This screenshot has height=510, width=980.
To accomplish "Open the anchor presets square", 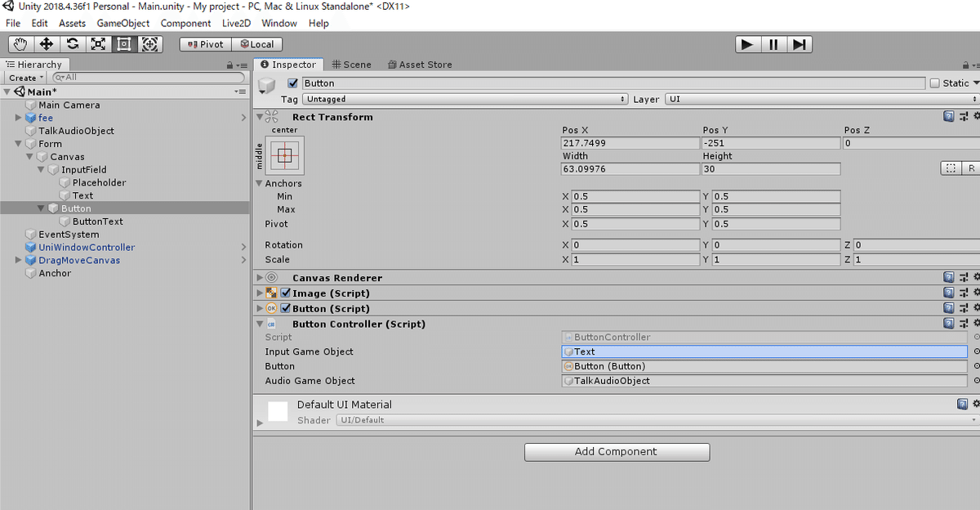I will tap(285, 154).
